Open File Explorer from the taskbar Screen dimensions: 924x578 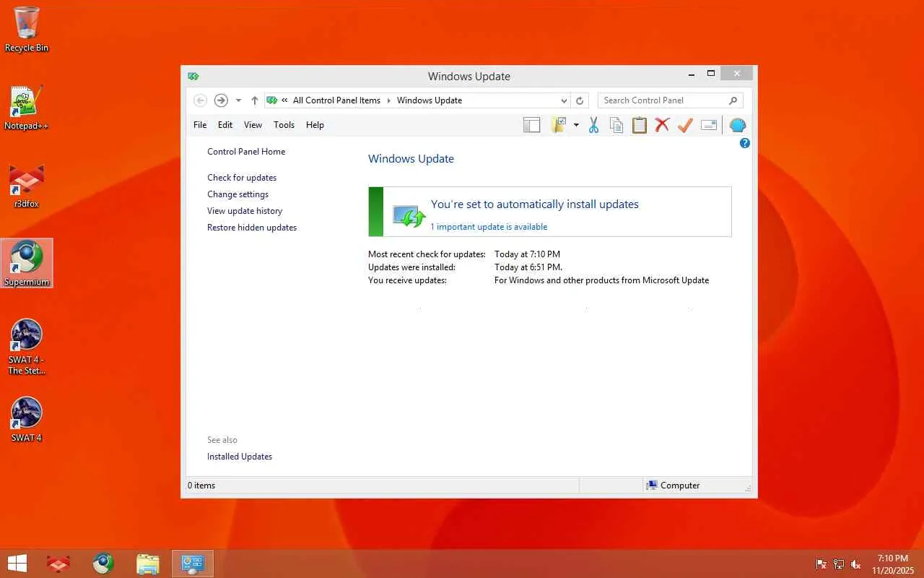tap(148, 564)
